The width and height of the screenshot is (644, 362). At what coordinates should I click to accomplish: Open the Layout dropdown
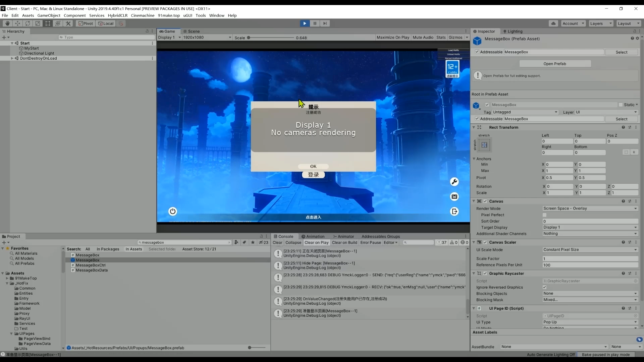[629, 23]
